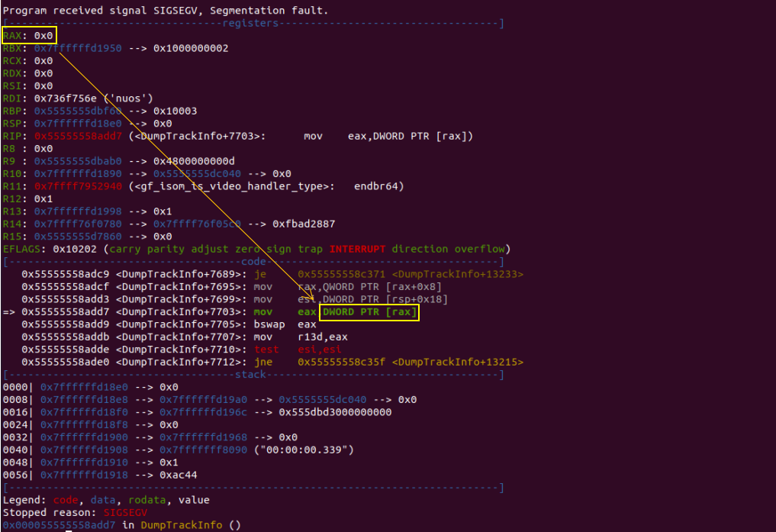Click the RBP address 0x5555555dbf60
This screenshot has height=532, width=776.
(x=78, y=111)
